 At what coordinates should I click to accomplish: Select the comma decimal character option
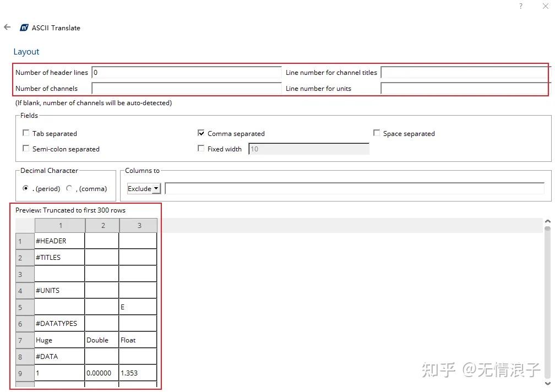(69, 188)
